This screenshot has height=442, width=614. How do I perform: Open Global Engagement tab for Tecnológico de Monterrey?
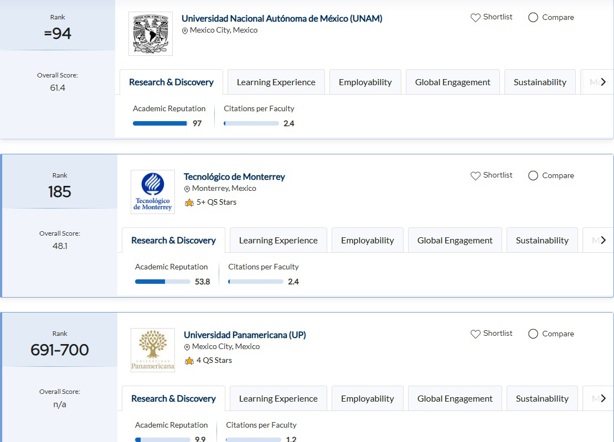455,240
